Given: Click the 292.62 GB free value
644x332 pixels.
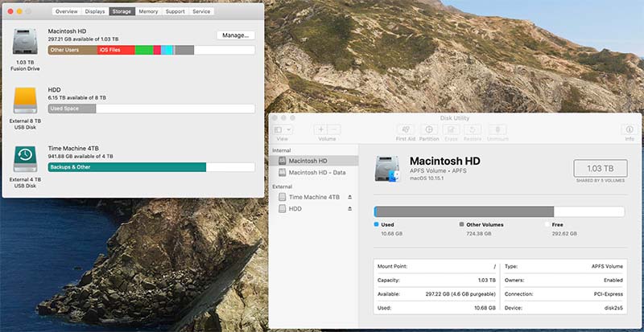Looking at the screenshot, I should pos(564,233).
